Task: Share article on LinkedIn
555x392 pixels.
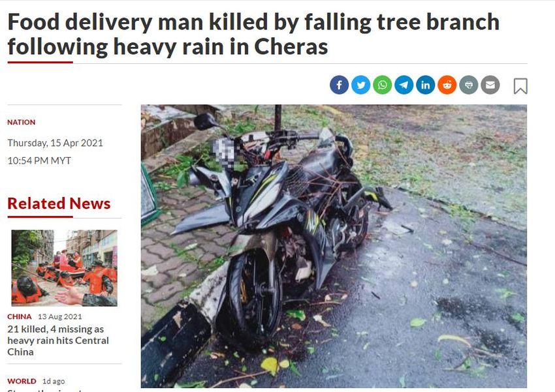Action: point(426,85)
